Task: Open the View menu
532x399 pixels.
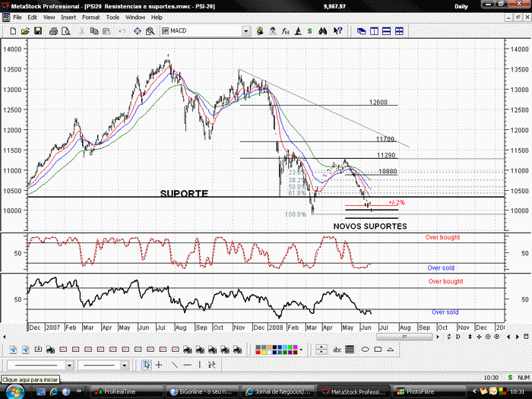Action: (49, 17)
